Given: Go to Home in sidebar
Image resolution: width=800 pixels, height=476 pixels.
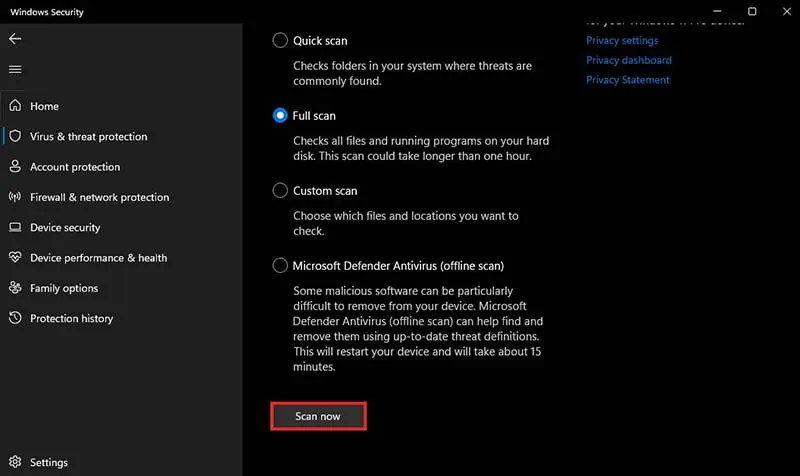Looking at the screenshot, I should [44, 106].
